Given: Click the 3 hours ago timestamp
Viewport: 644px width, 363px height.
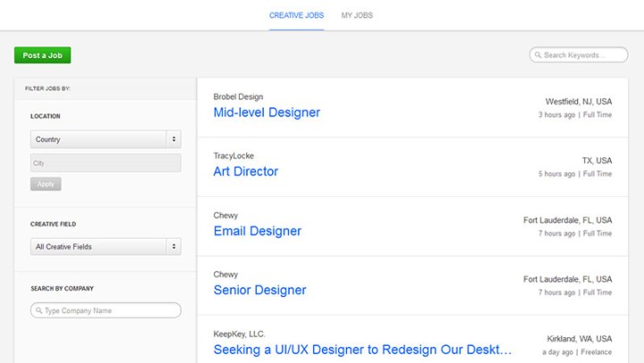Looking at the screenshot, I should [556, 115].
